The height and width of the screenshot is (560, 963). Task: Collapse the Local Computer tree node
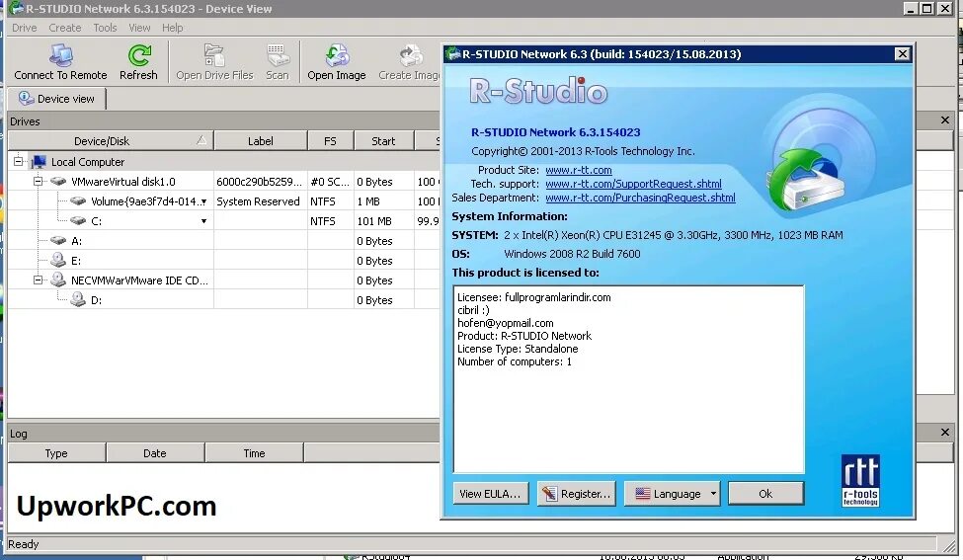coord(19,162)
